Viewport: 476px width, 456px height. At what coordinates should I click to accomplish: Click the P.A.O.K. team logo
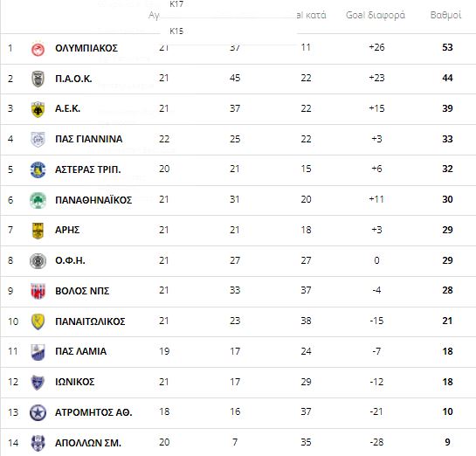point(38,79)
